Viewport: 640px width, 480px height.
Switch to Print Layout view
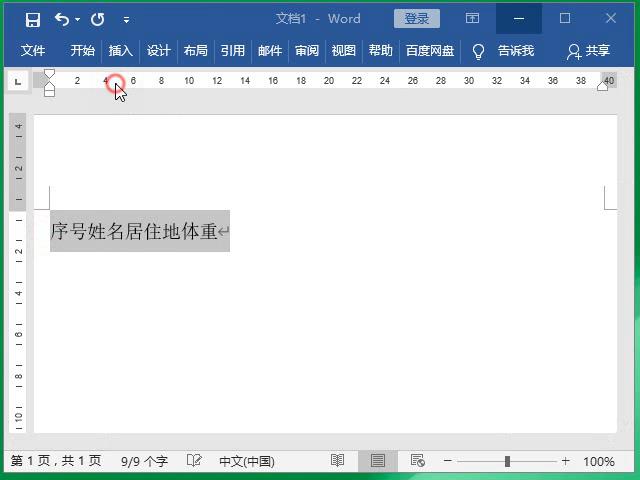pyautogui.click(x=378, y=461)
